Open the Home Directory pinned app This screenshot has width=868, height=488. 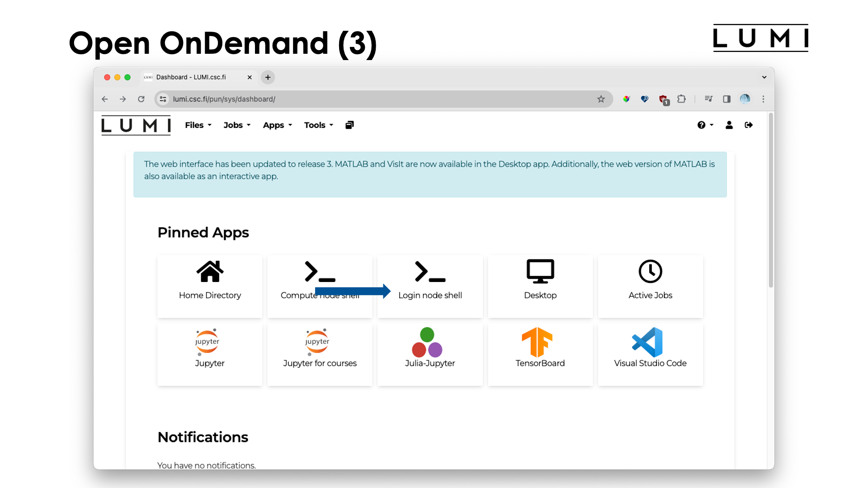[210, 286]
